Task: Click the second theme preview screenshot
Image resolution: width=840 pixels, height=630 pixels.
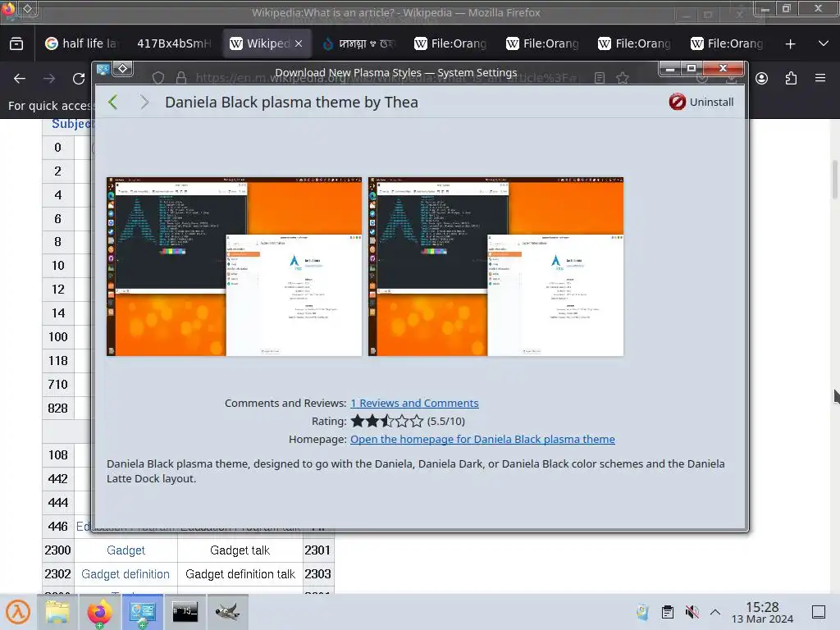Action: point(495,267)
